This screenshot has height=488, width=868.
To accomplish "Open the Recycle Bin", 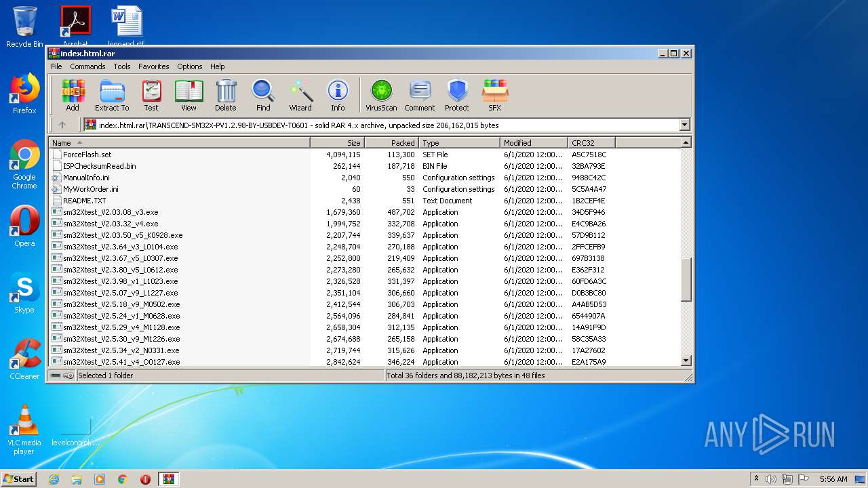I will [x=24, y=27].
